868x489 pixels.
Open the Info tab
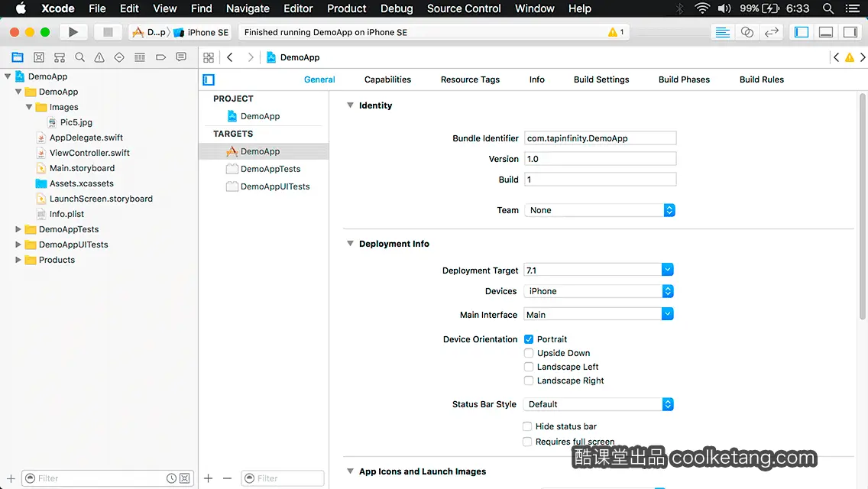[536, 79]
